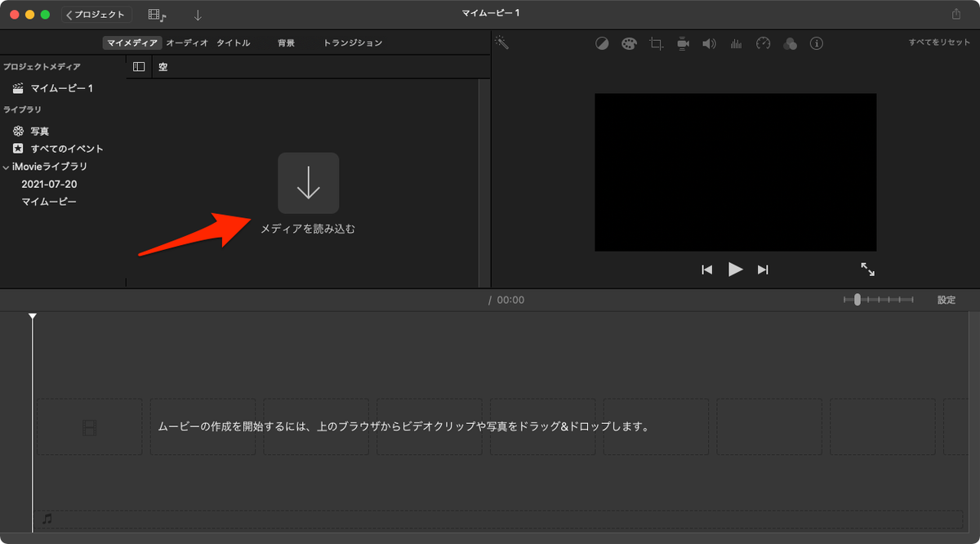Open the noise reduction and equalizer tool
This screenshot has height=544, width=980.
(x=736, y=43)
